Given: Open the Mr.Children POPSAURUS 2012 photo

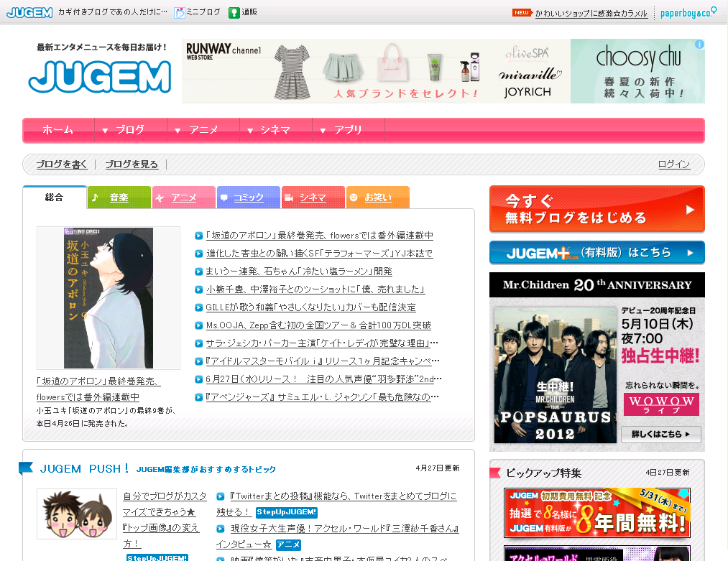Looking at the screenshot, I should tap(555, 375).
